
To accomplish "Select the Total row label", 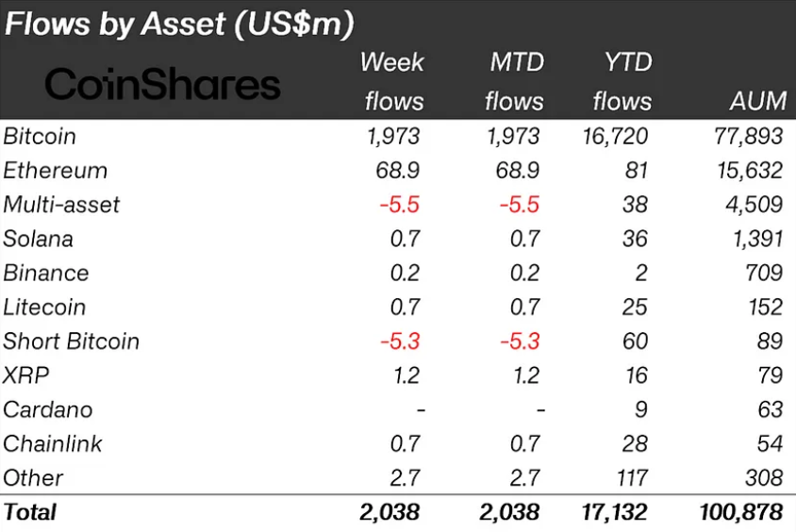I will (x=30, y=511).
